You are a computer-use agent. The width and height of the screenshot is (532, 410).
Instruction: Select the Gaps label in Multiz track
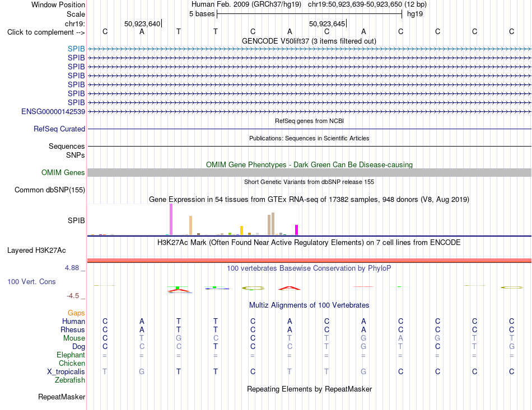click(76, 313)
